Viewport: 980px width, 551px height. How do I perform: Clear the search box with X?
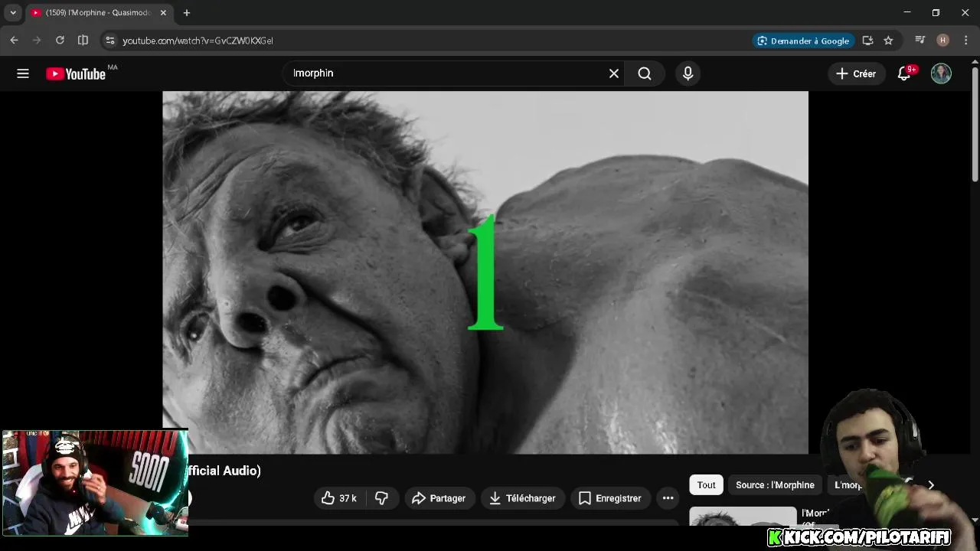(x=613, y=73)
